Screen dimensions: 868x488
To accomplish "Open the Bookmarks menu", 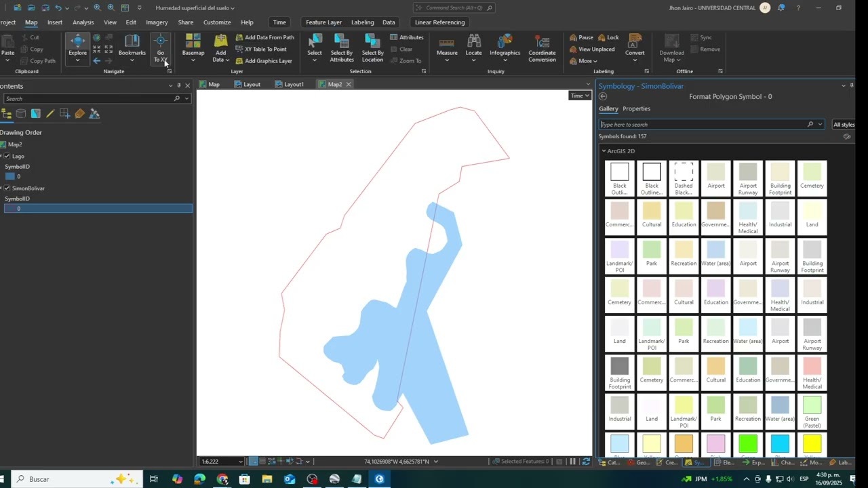I will [x=132, y=47].
